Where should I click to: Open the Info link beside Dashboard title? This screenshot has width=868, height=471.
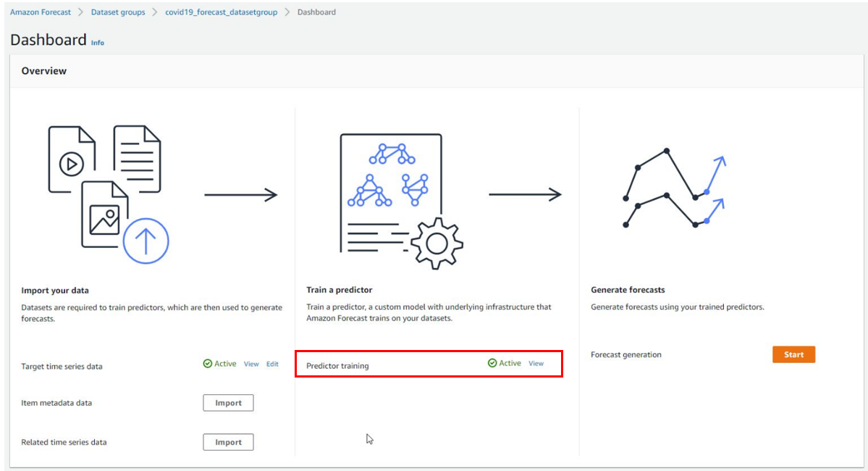point(98,43)
